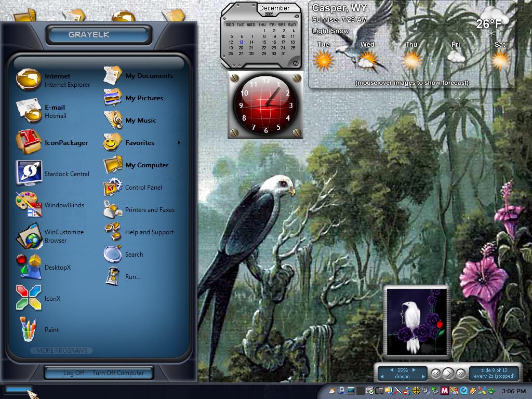Select December 31 on the calendar
Screen dimensions: 532x399
tap(283, 54)
